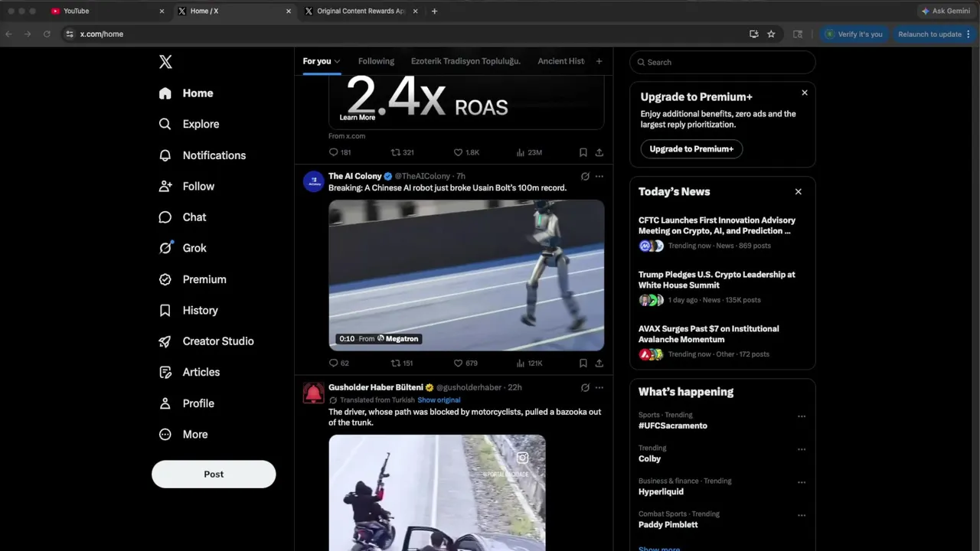This screenshot has width=980, height=551.
Task: Dismiss the Upgrade to Premium+ card
Action: 805,93
